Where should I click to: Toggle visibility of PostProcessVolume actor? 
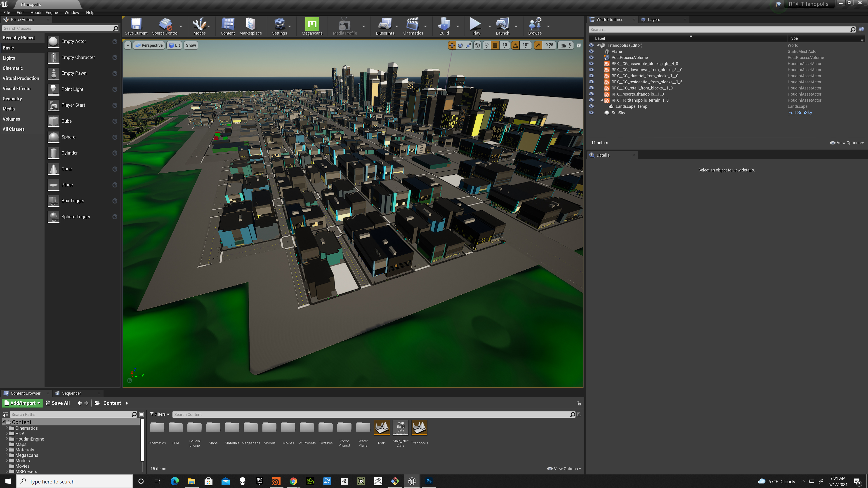tap(591, 58)
